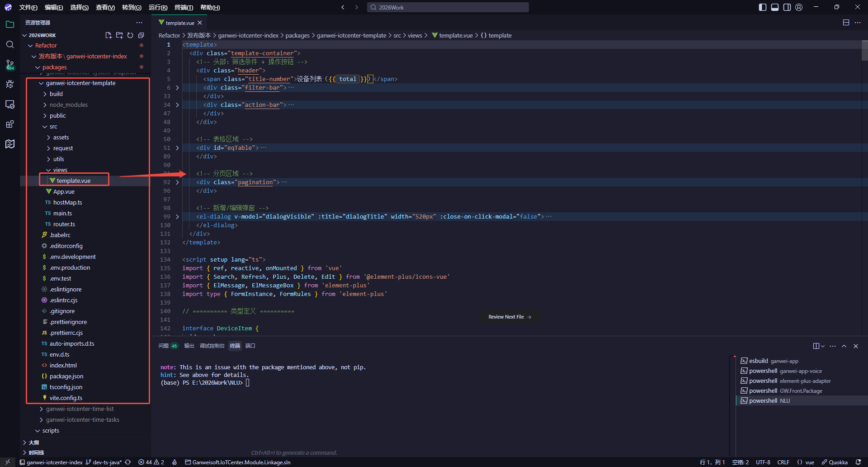This screenshot has width=868, height=467.
Task: Click the 2026Work search box
Action: click(448, 7)
